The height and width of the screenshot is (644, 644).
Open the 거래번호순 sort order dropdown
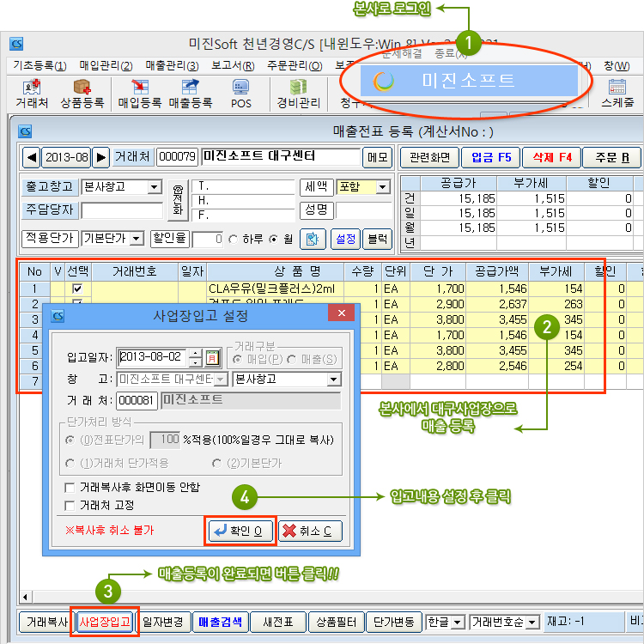532,623
